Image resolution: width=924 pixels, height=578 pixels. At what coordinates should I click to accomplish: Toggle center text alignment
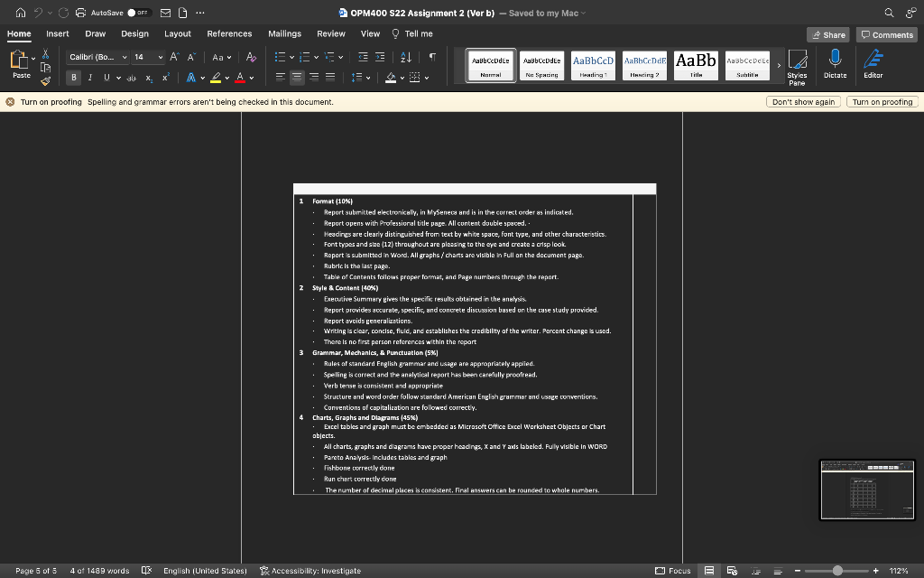298,78
